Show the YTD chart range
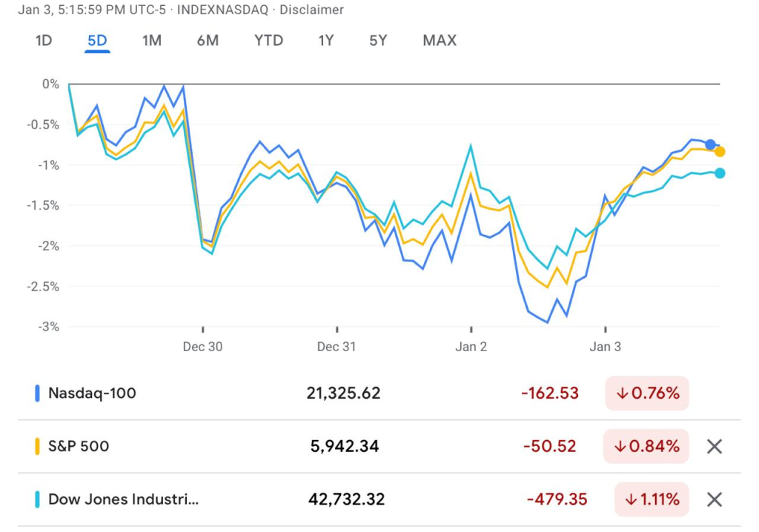759x532 pixels. coord(268,41)
